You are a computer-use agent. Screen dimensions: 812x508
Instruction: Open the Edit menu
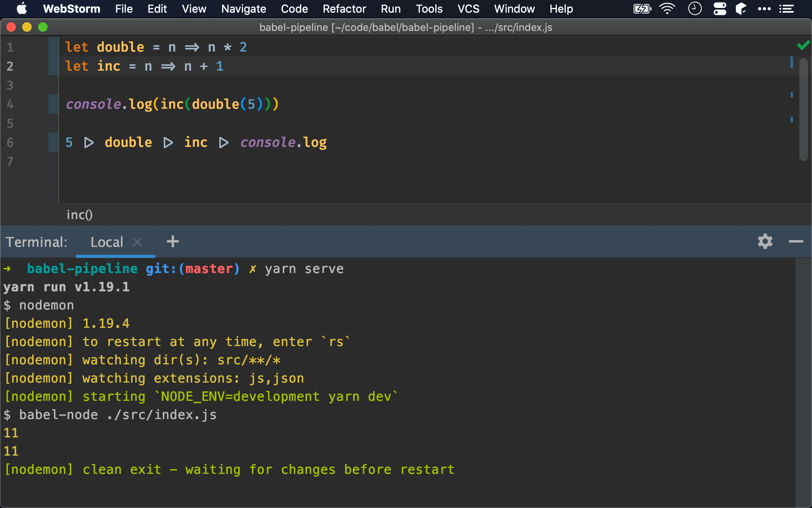coord(157,9)
